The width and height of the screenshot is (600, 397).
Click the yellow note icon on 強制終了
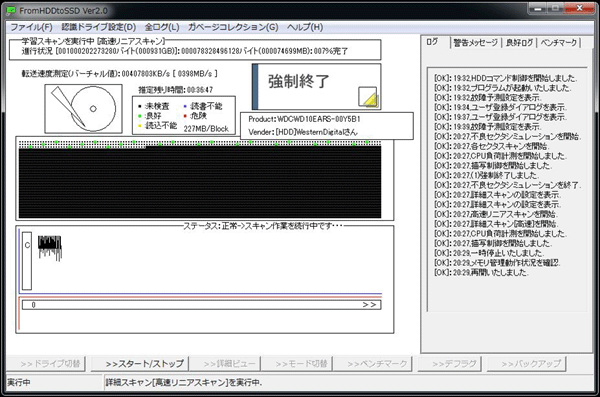click(368, 97)
